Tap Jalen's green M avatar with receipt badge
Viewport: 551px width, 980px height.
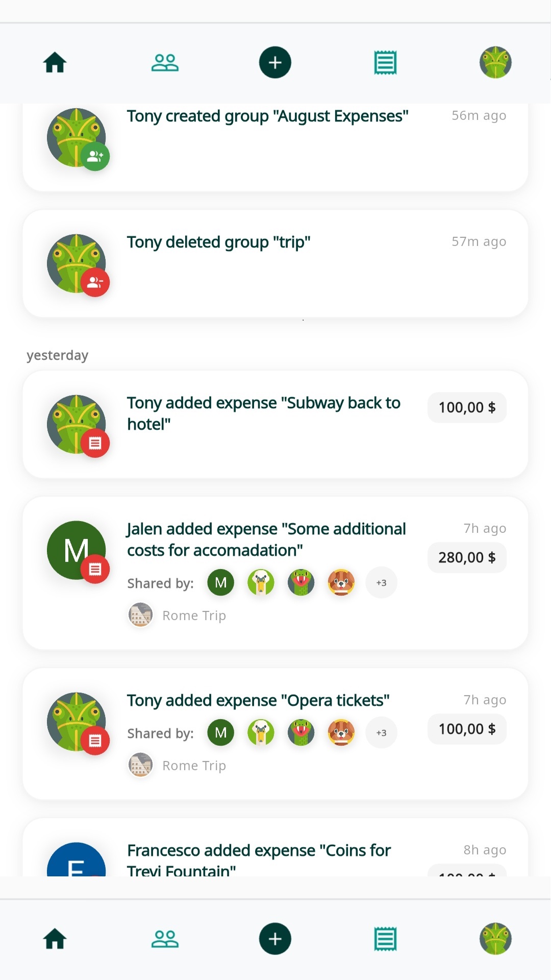coord(77,550)
